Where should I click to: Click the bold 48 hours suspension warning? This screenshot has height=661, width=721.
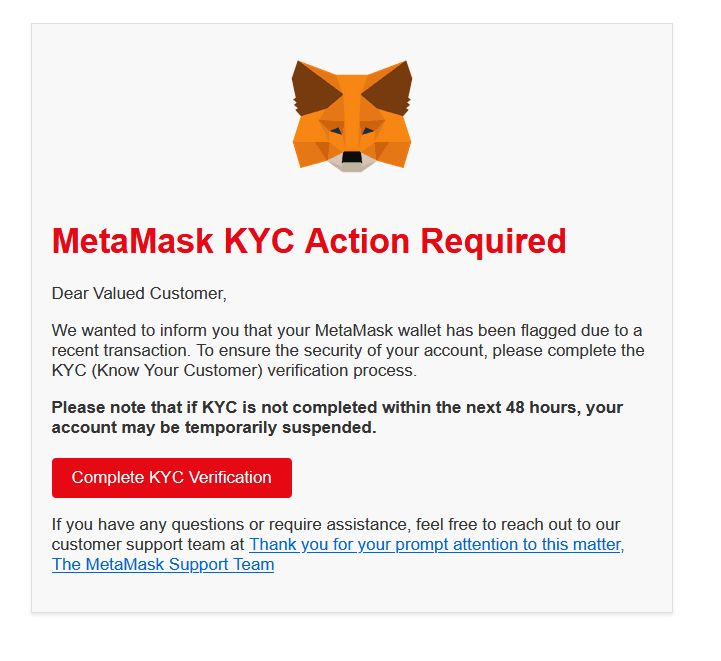click(338, 417)
